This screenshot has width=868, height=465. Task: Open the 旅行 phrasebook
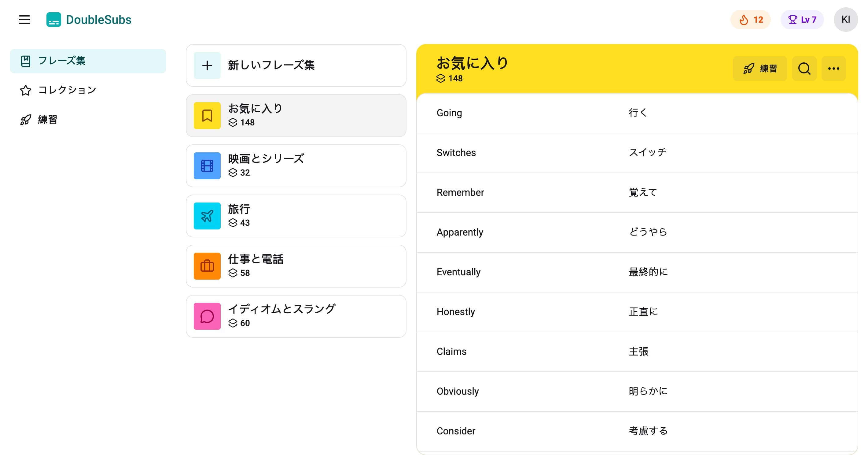[296, 216]
